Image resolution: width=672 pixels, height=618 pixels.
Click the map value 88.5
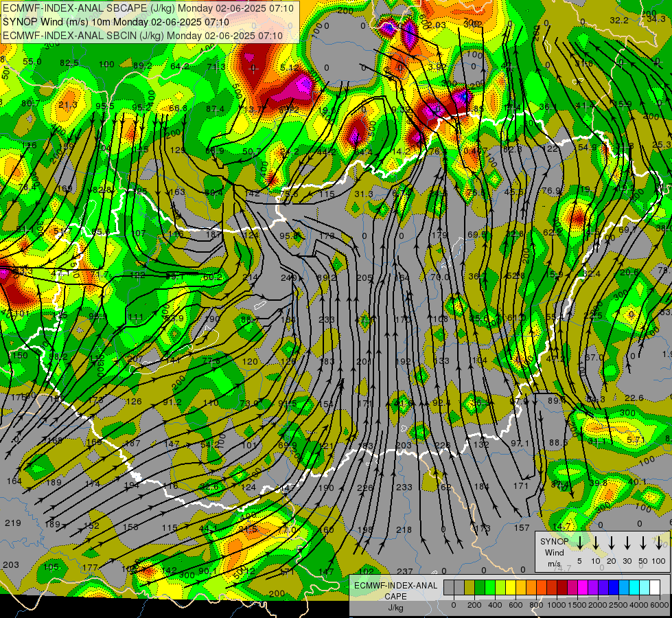pyautogui.click(x=559, y=442)
